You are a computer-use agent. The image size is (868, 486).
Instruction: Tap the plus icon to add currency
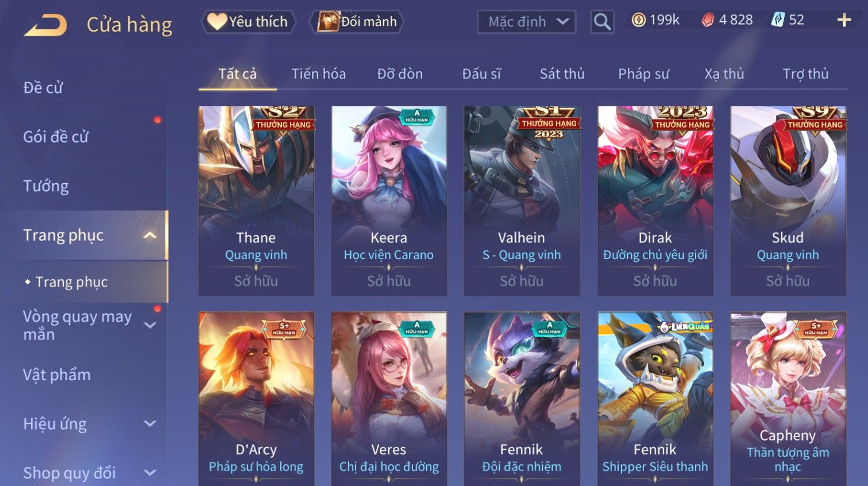click(x=844, y=20)
